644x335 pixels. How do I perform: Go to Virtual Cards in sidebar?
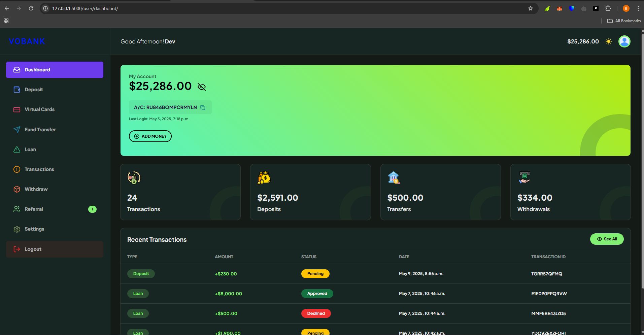[55, 109]
